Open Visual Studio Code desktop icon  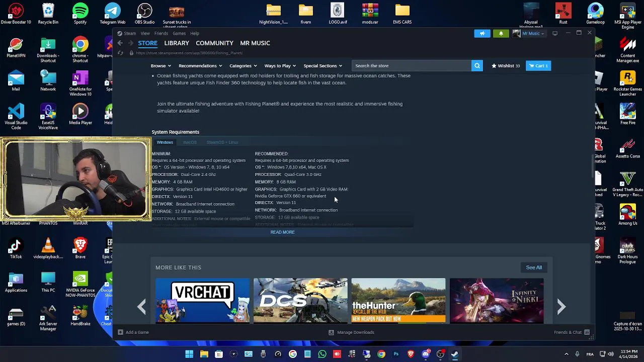coord(16,117)
